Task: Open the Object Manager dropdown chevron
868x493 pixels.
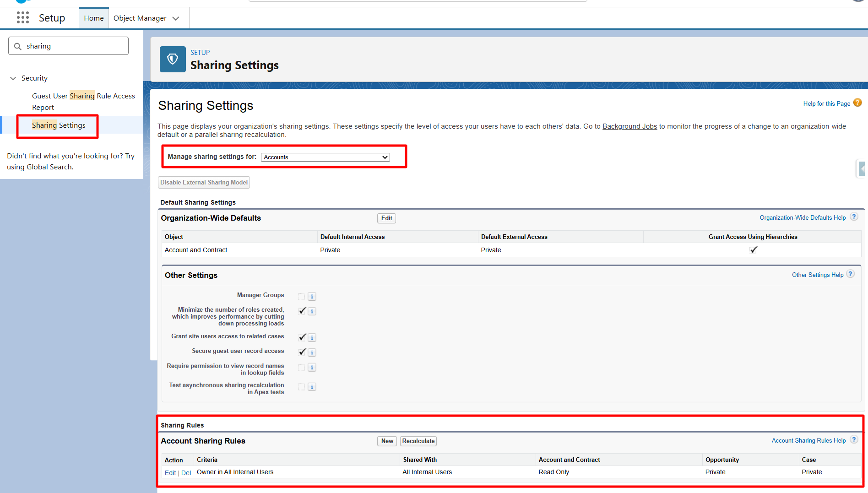Action: click(176, 18)
